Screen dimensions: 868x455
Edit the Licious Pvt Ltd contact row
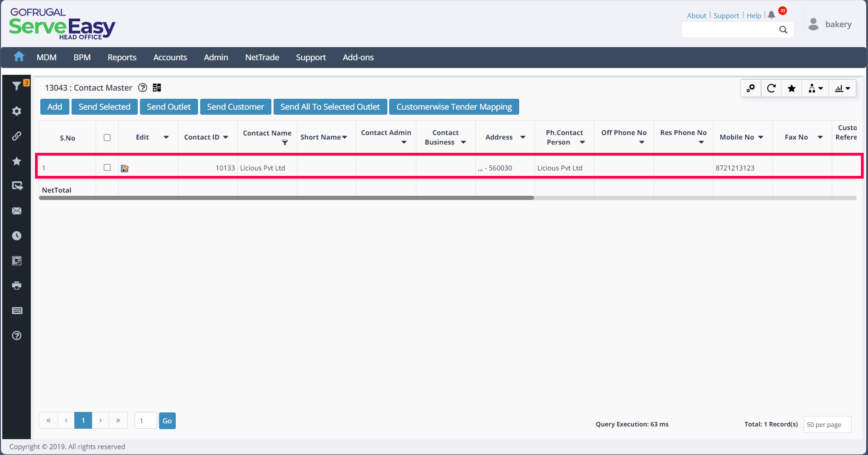point(125,168)
